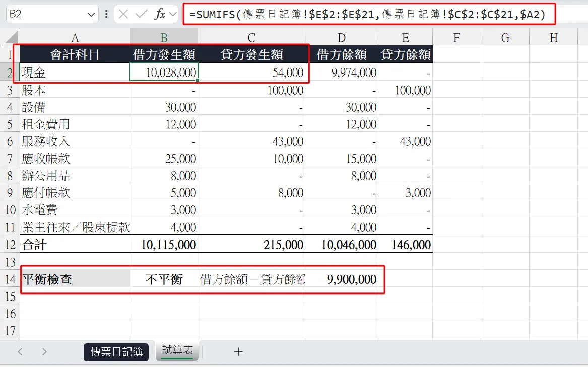Click the Insert Function fx icon

pos(160,14)
